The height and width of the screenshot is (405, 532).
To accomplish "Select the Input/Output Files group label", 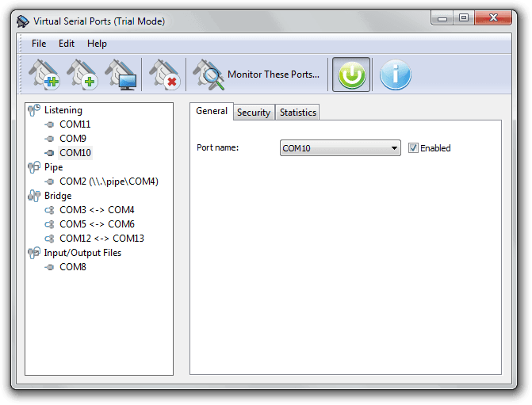I will pos(82,253).
